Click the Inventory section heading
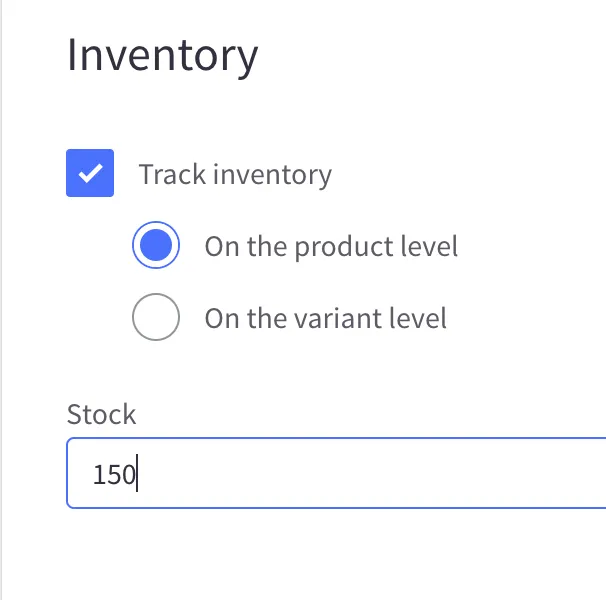The width and height of the screenshot is (606, 600). pos(162,55)
